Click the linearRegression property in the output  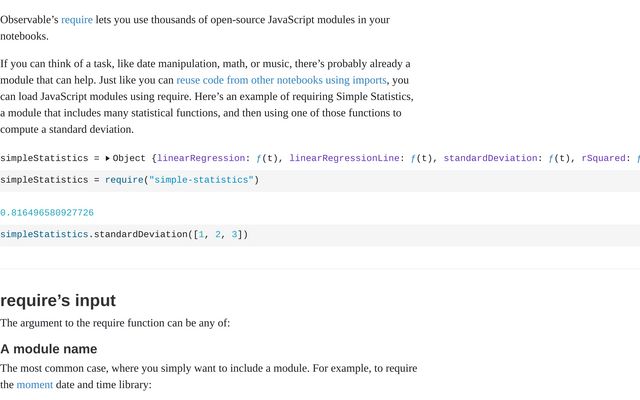coord(201,158)
